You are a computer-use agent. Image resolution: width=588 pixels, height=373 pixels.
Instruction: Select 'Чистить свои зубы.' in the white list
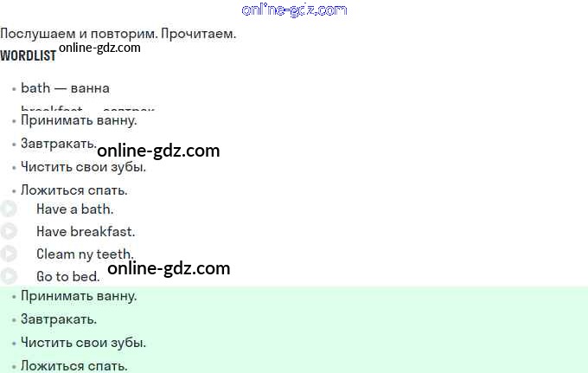pyautogui.click(x=83, y=167)
